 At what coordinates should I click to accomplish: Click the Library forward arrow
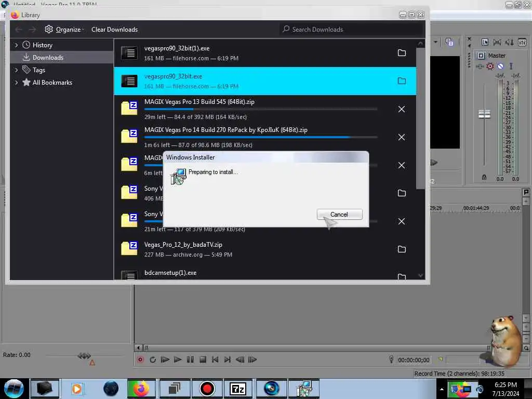32,30
